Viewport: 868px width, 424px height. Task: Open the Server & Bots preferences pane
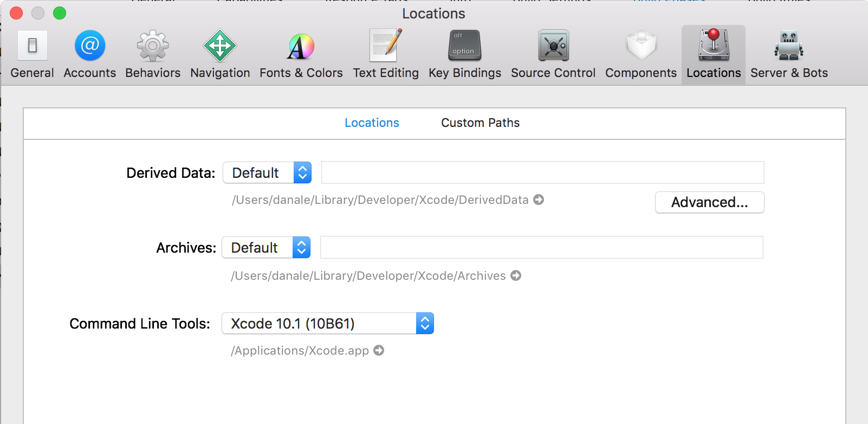point(789,55)
